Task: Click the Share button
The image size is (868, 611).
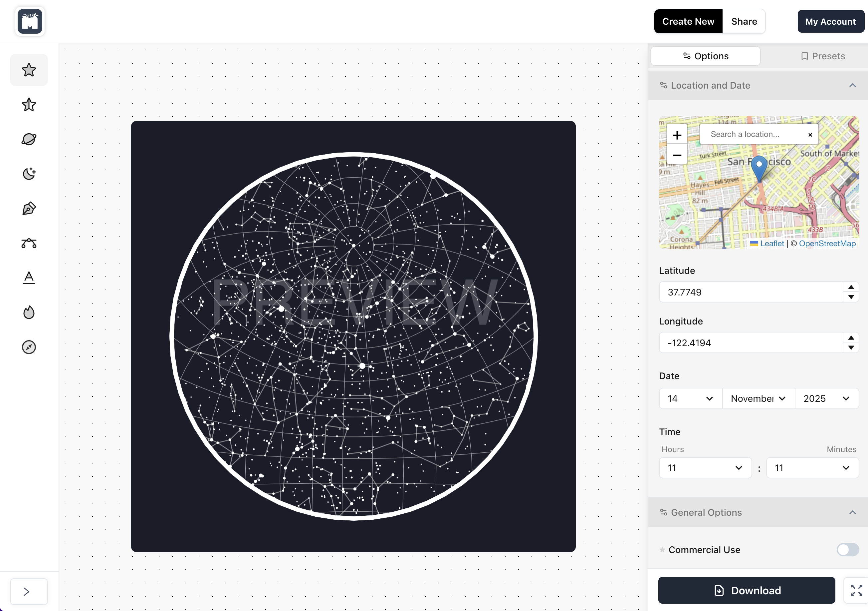Action: [744, 22]
